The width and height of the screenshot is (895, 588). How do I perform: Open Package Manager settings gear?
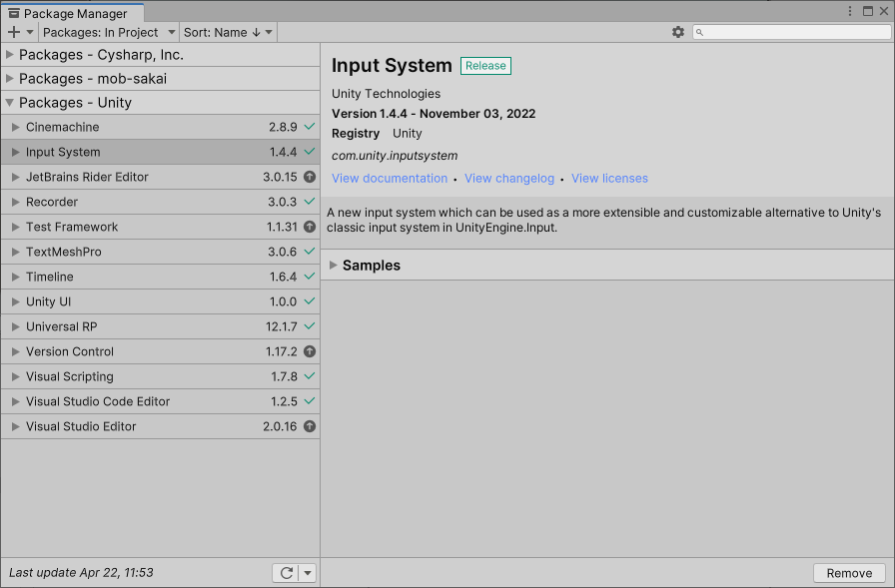coord(678,32)
